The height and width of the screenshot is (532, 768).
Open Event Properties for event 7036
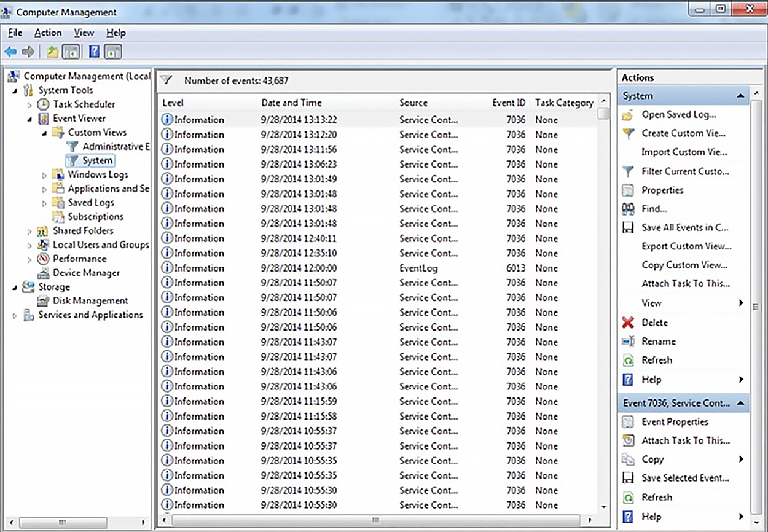(x=674, y=421)
